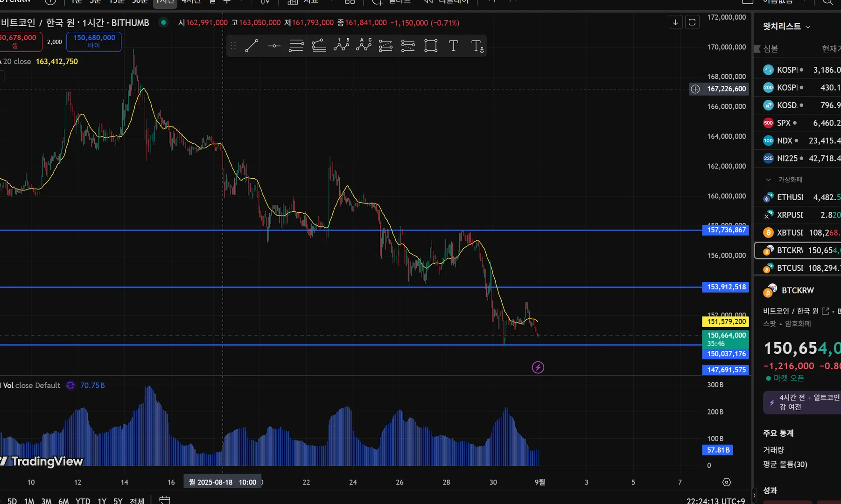
Task: Toggle the collapse pane down-arrow button
Action: (675, 22)
